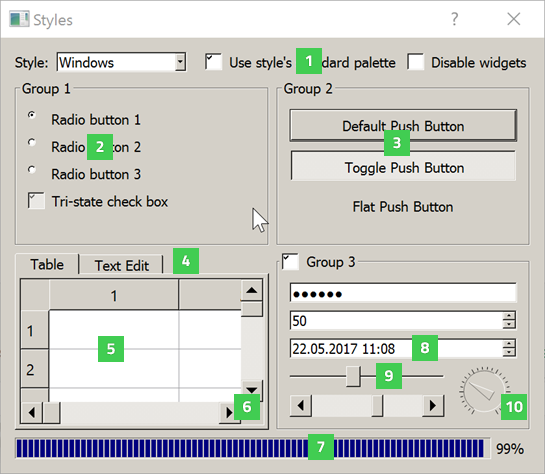Click the spin box arrows next to 50
Image resolution: width=545 pixels, height=474 pixels.
click(x=509, y=320)
